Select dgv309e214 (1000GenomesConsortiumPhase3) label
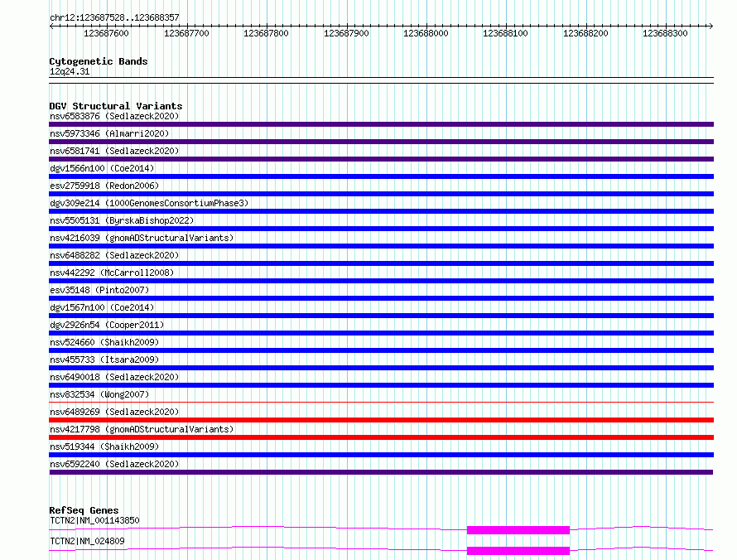Screen dimensions: 737x560 pyautogui.click(x=149, y=203)
